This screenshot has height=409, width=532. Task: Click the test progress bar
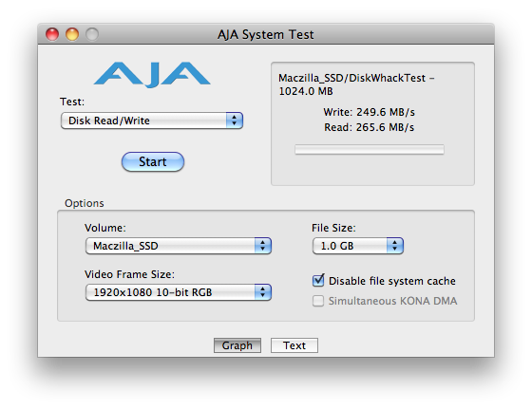[370, 149]
